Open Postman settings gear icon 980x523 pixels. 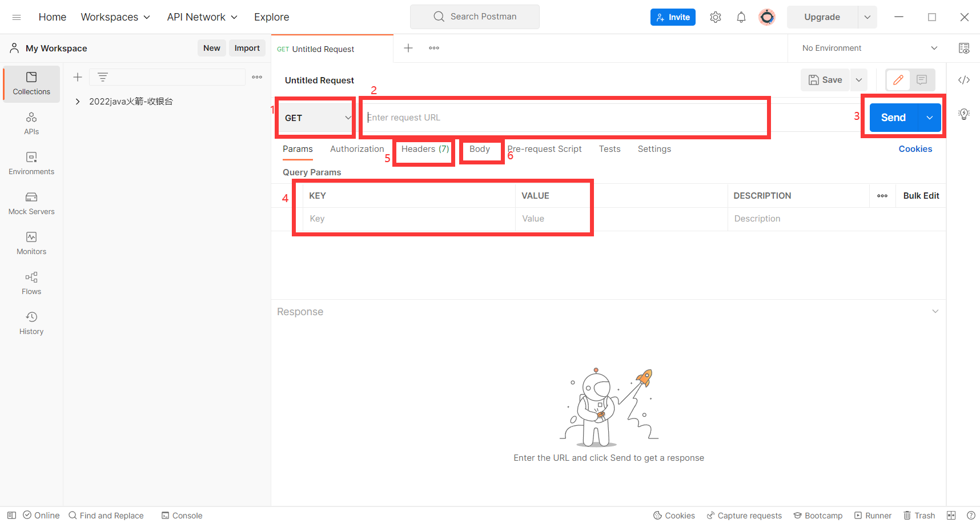click(x=716, y=17)
